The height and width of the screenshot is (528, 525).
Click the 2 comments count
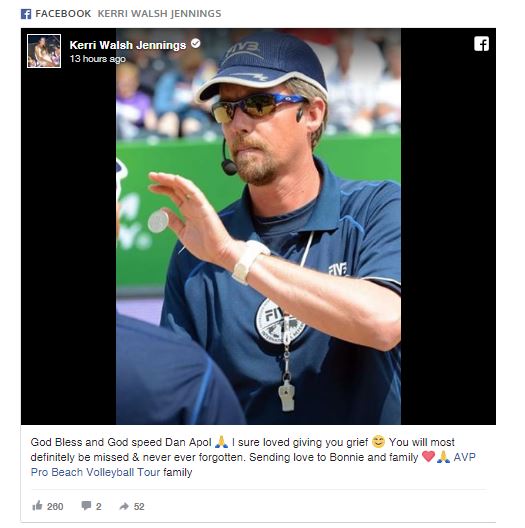(98, 506)
